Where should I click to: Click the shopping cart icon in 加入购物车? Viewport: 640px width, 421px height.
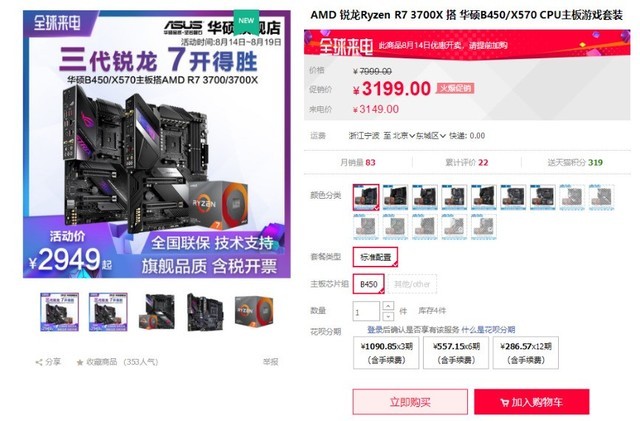tap(505, 403)
